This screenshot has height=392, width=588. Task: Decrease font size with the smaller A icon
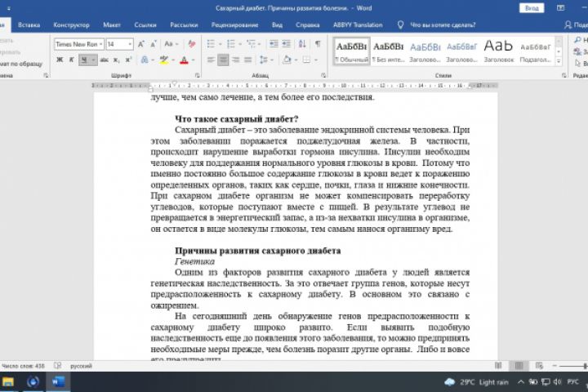[x=154, y=44]
